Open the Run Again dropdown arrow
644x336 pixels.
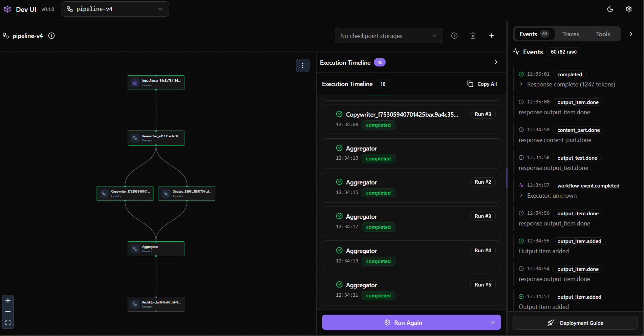493,322
